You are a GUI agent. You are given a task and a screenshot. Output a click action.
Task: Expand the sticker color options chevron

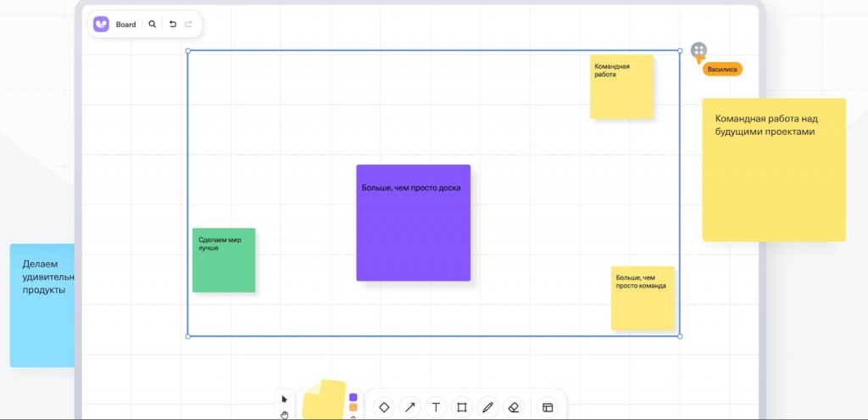click(x=353, y=417)
